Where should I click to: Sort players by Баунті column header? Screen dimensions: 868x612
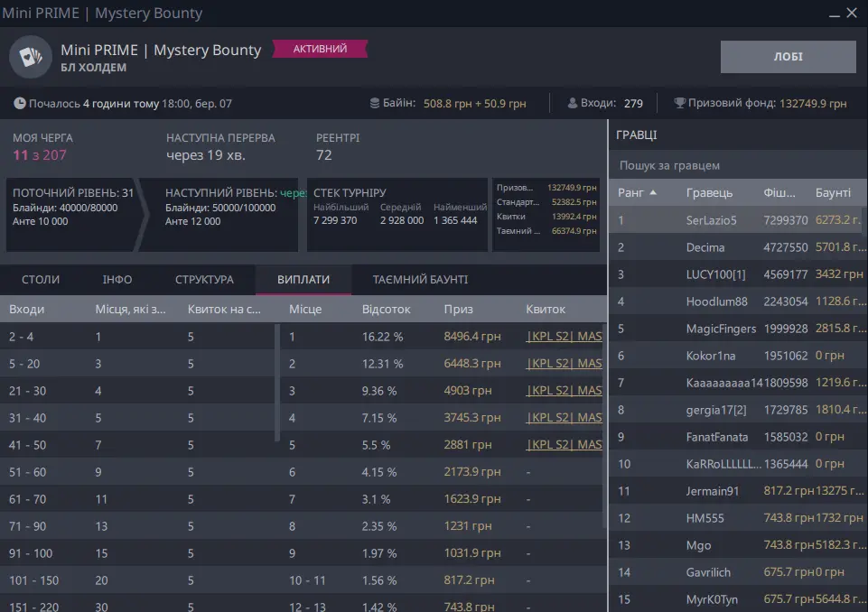[833, 193]
